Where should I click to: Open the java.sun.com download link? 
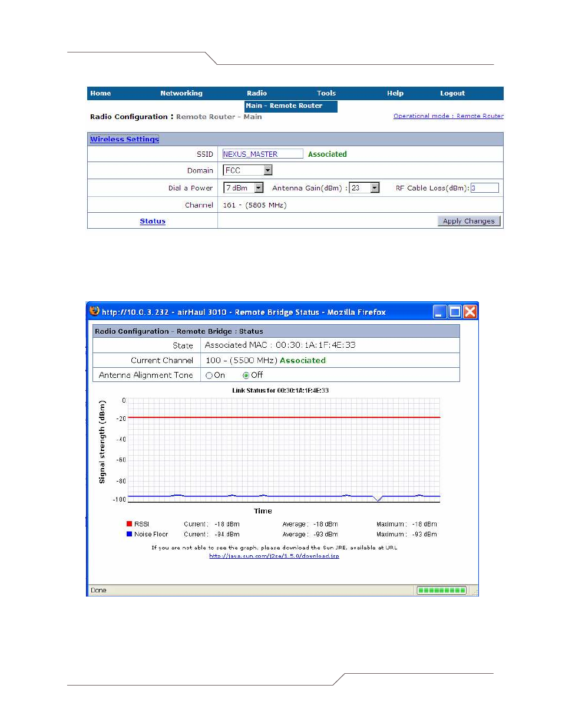pos(274,556)
